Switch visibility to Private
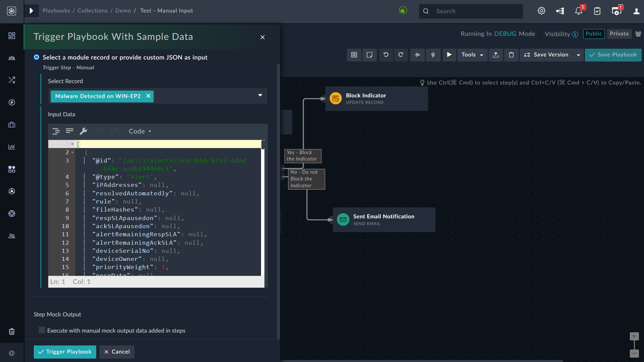644x362 pixels. click(x=618, y=34)
